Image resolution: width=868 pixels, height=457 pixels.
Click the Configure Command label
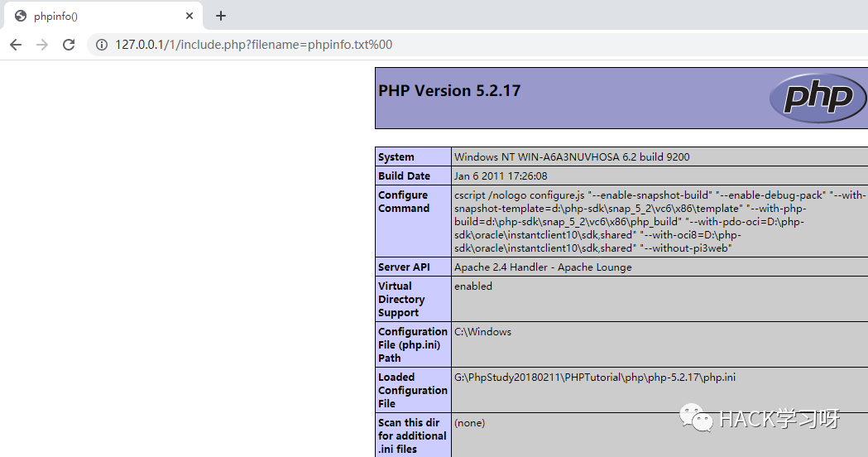pos(404,202)
